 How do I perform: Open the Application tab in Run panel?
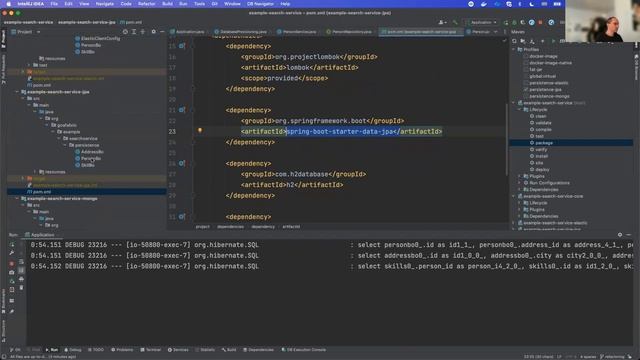click(40, 235)
